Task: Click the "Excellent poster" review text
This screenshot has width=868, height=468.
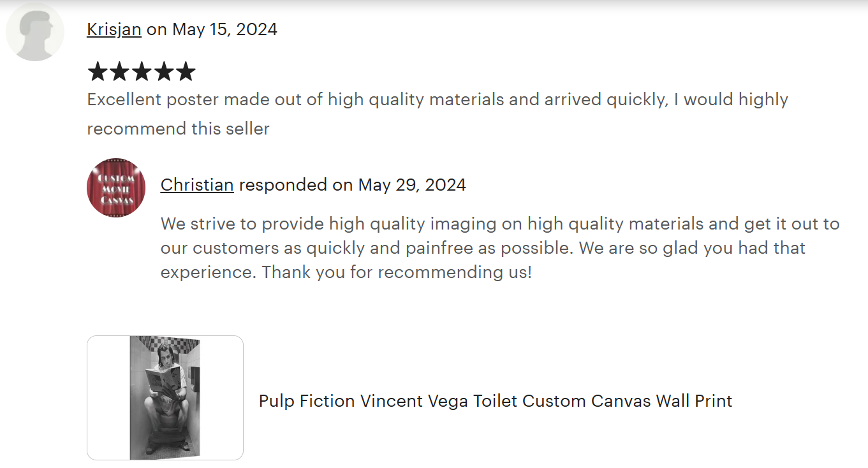Action: point(437,99)
